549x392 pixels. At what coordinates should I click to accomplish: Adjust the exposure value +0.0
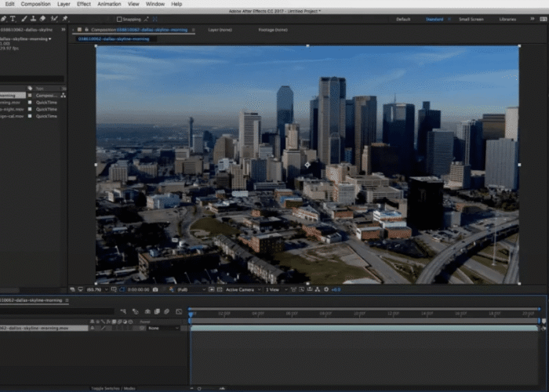[336, 290]
